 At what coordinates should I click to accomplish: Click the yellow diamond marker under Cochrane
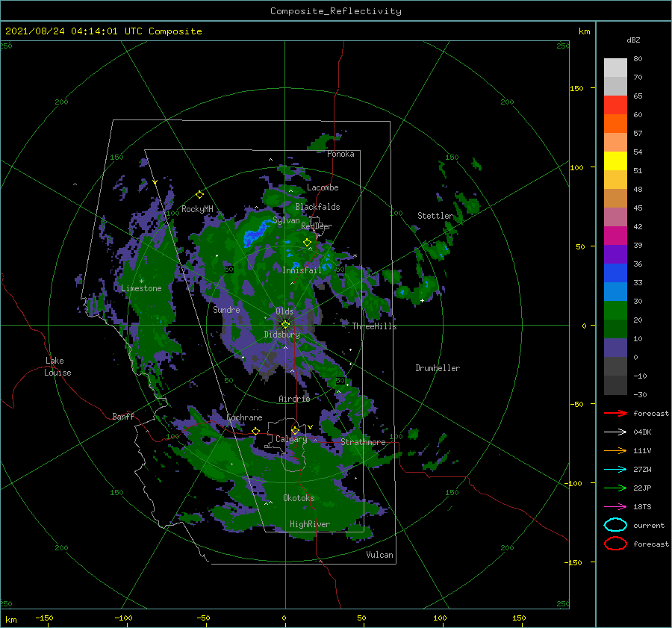point(255,431)
